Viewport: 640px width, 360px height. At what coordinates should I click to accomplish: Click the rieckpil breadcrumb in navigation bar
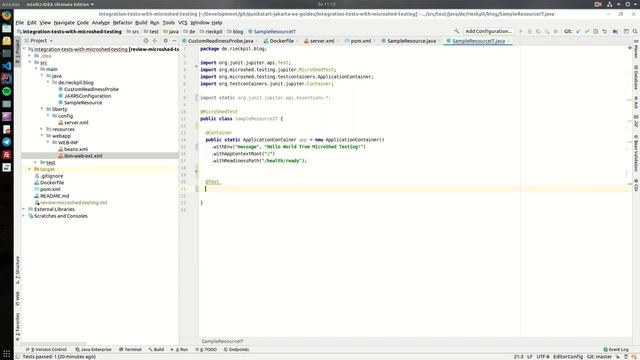[x=214, y=31]
